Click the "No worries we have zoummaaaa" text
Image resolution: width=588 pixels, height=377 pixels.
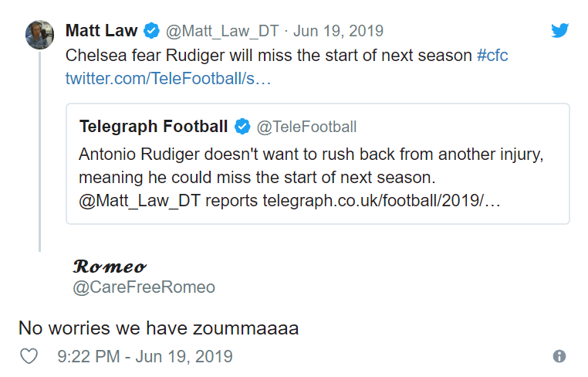158,328
